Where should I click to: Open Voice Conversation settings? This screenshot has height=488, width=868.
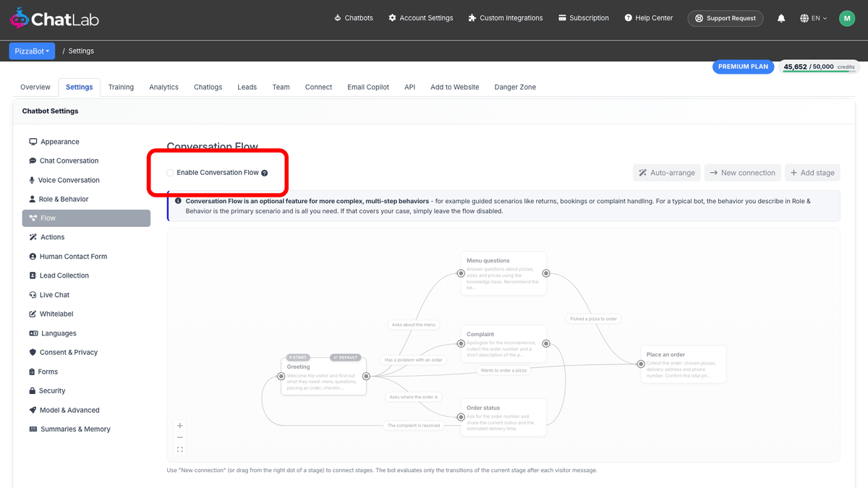click(86, 180)
